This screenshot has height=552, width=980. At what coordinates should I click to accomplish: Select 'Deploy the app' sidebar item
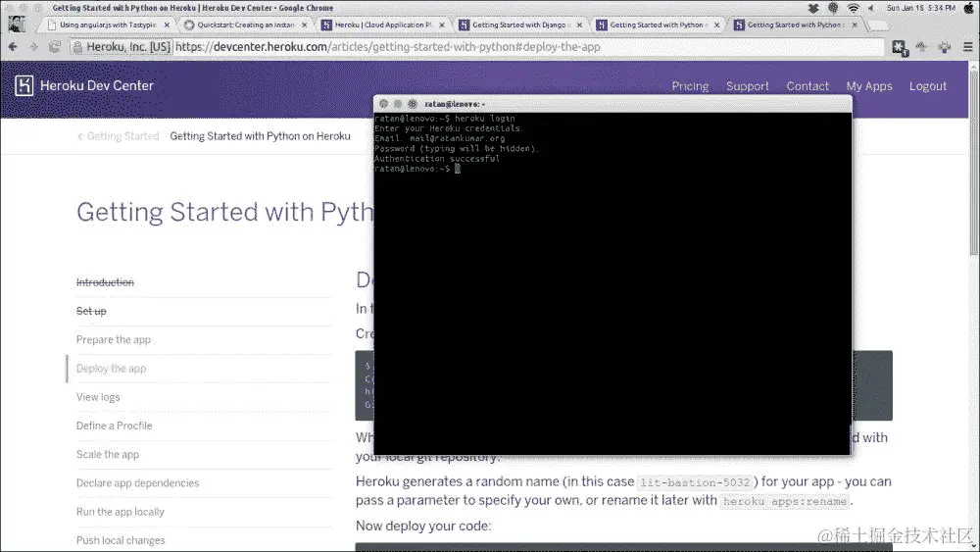(x=111, y=369)
